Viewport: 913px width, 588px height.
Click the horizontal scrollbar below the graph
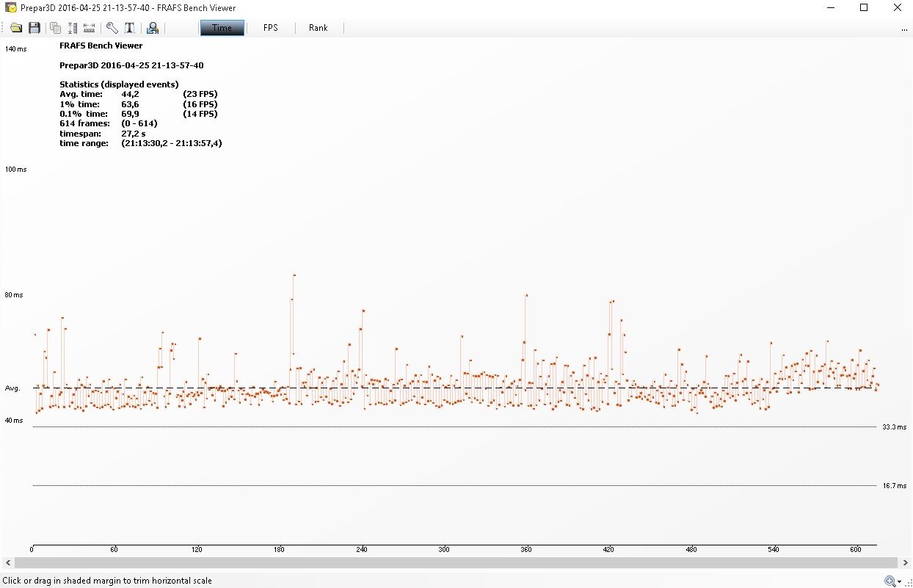pyautogui.click(x=456, y=562)
